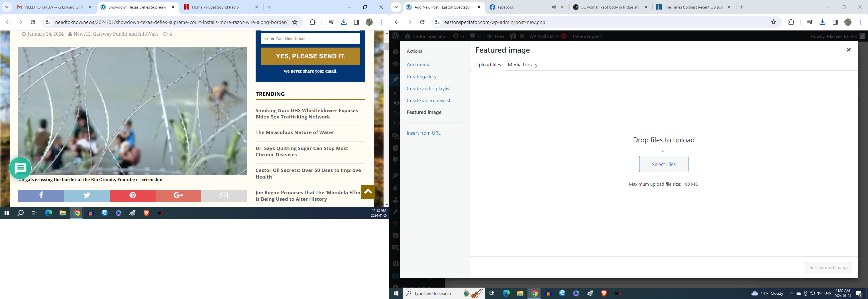Open the green chat comment bubble
The width and height of the screenshot is (868, 299).
tap(20, 168)
